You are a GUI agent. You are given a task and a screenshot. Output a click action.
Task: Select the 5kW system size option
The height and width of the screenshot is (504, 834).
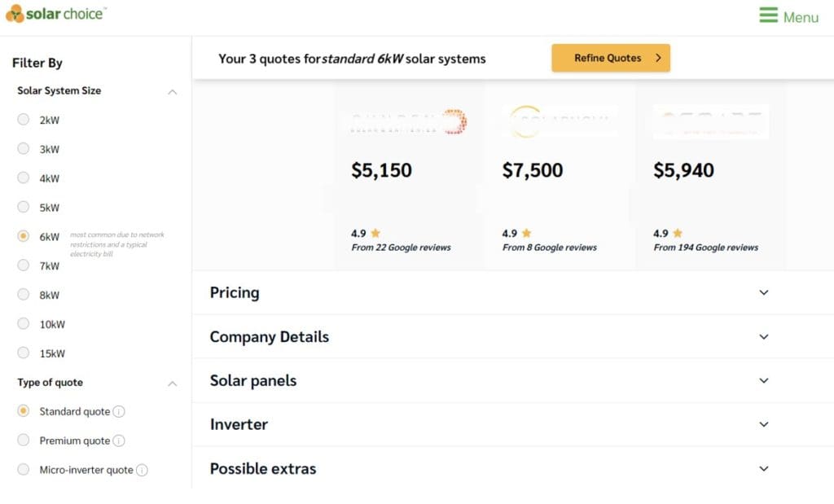click(24, 207)
